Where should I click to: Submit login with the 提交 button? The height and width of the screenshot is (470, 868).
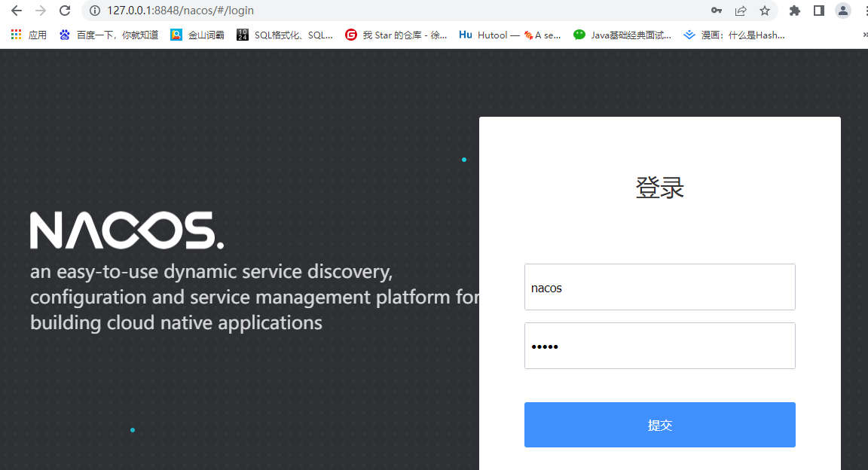point(660,425)
